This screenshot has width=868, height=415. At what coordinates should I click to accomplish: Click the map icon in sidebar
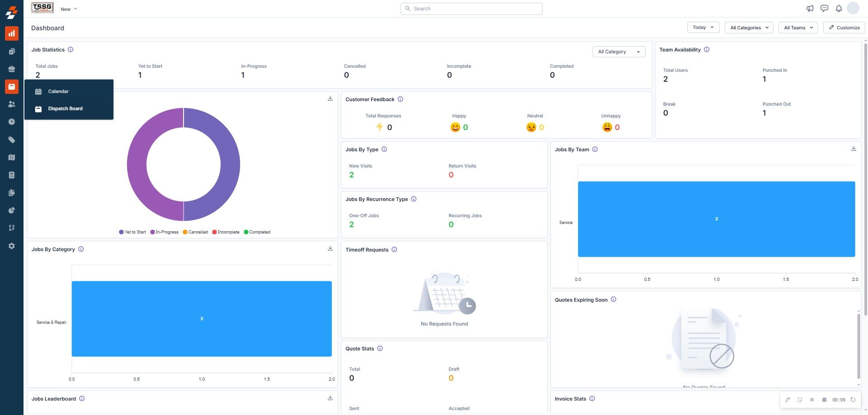pos(12,157)
